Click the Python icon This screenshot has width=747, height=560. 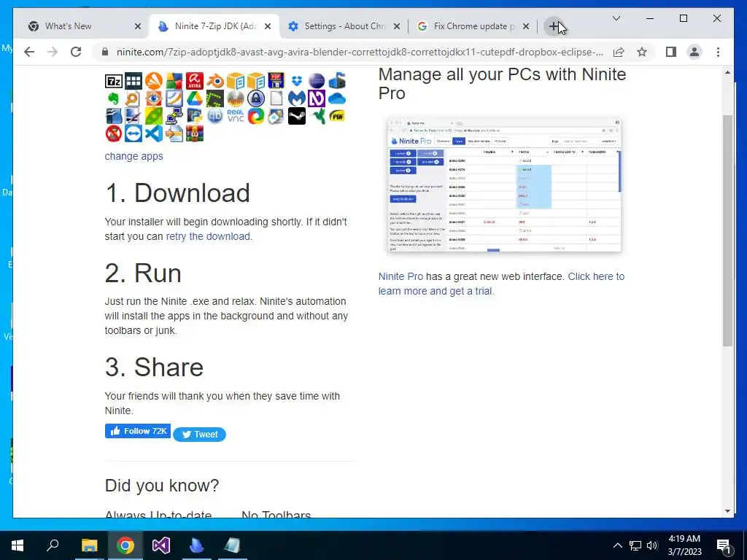pos(194,116)
